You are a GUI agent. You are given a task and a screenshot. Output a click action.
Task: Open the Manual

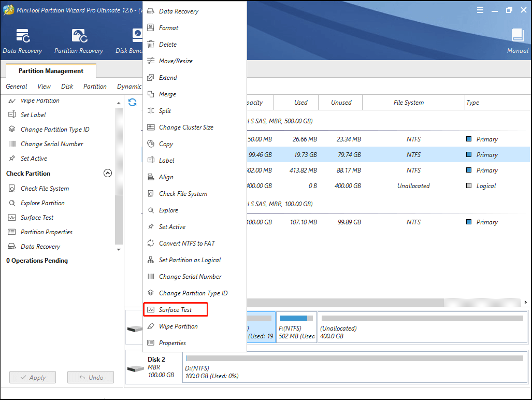pyautogui.click(x=517, y=40)
